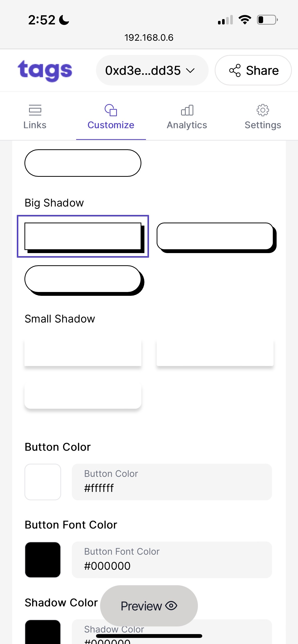Image resolution: width=298 pixels, height=644 pixels.
Task: Choose the pill outline button style
Action: 83,163
